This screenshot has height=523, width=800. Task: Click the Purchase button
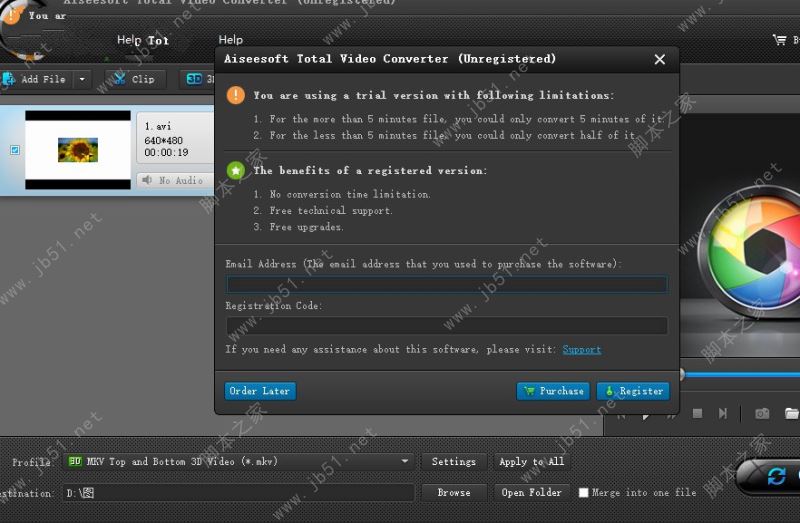(x=553, y=391)
